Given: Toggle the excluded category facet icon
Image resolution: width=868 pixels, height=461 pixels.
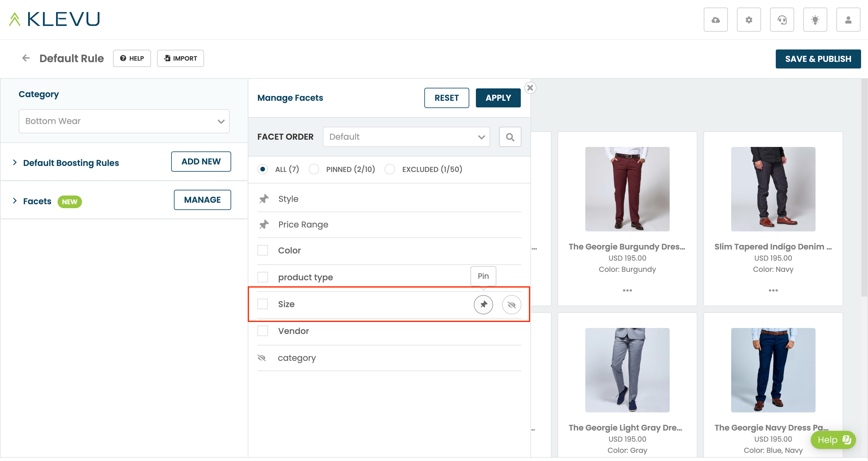Looking at the screenshot, I should point(262,358).
